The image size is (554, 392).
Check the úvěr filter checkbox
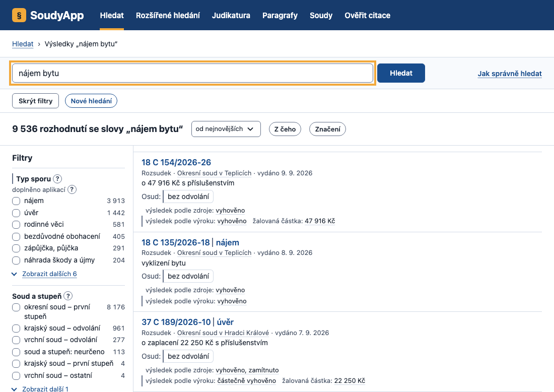coord(16,213)
